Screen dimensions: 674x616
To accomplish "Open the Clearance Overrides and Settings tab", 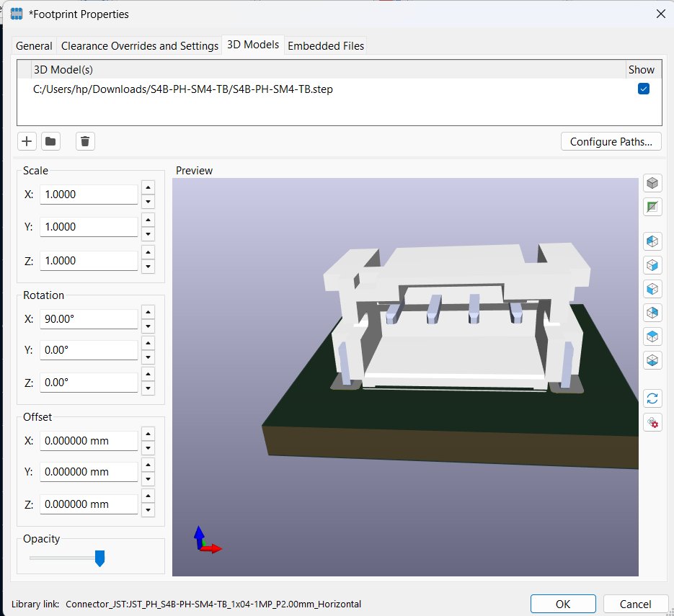I will [139, 45].
